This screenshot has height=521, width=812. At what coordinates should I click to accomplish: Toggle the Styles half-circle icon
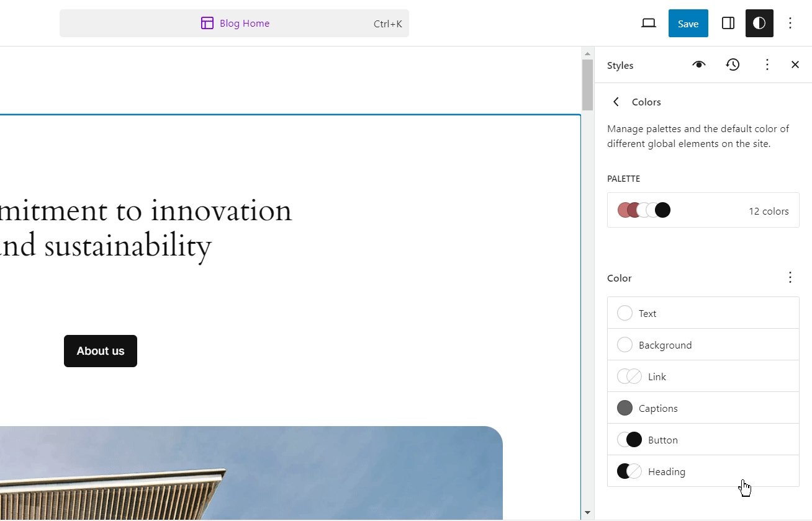[759, 24]
